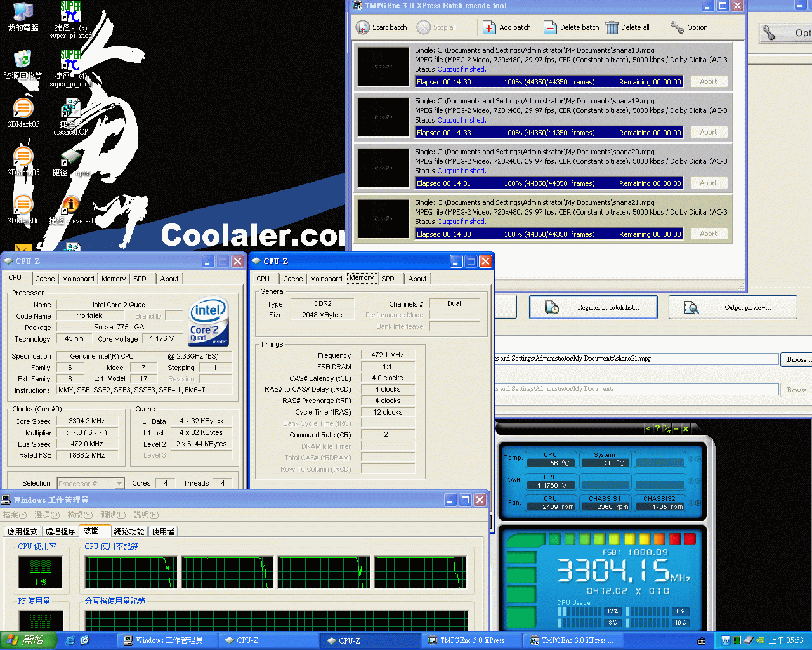
Task: Switch to Cache tab in CPU-Z CPU window
Action: click(x=44, y=279)
